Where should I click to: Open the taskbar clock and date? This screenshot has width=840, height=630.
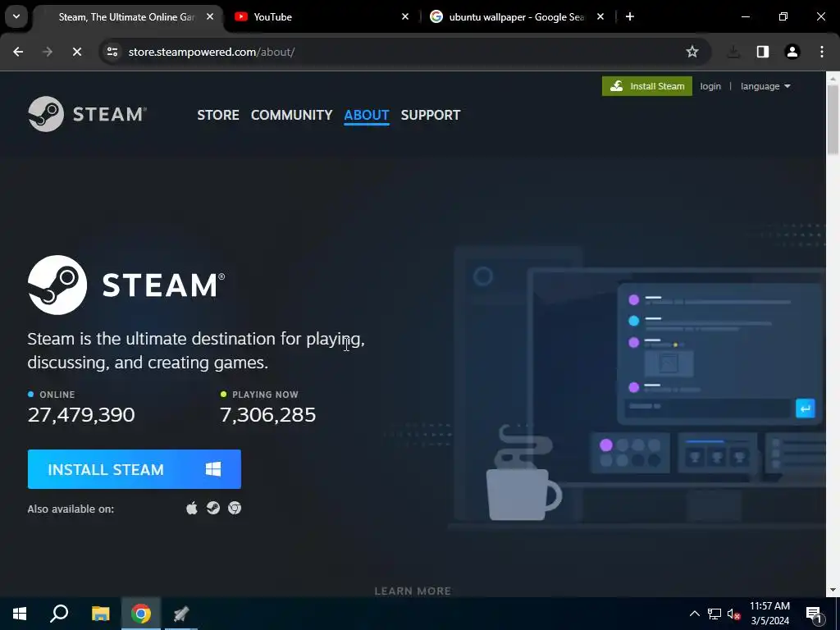point(769,614)
